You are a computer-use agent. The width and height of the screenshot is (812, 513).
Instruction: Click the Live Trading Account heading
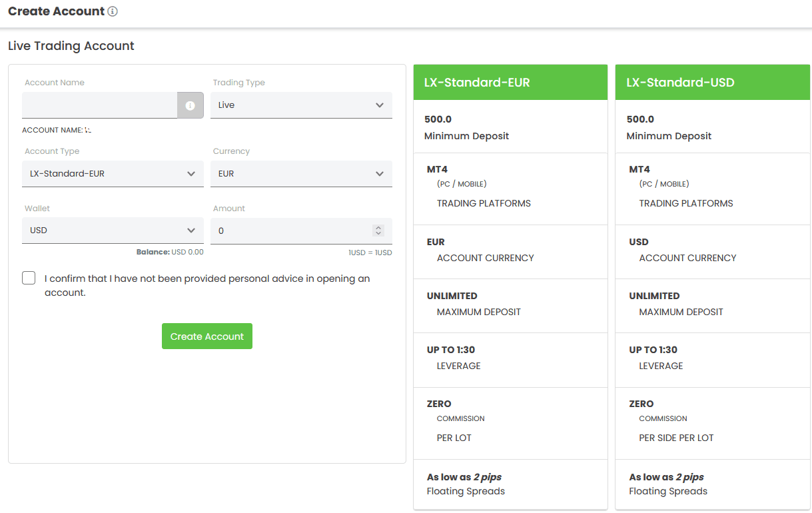tap(71, 46)
